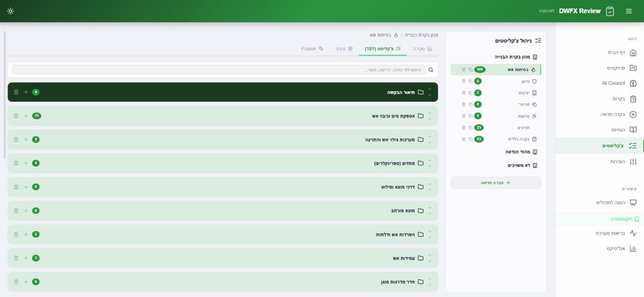
Task: Click the AI Council sidebar icon
Action: coord(633,83)
